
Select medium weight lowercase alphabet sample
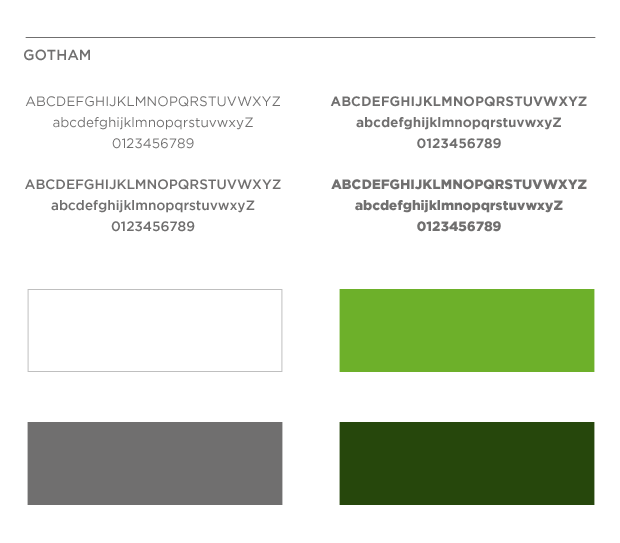pos(459,123)
